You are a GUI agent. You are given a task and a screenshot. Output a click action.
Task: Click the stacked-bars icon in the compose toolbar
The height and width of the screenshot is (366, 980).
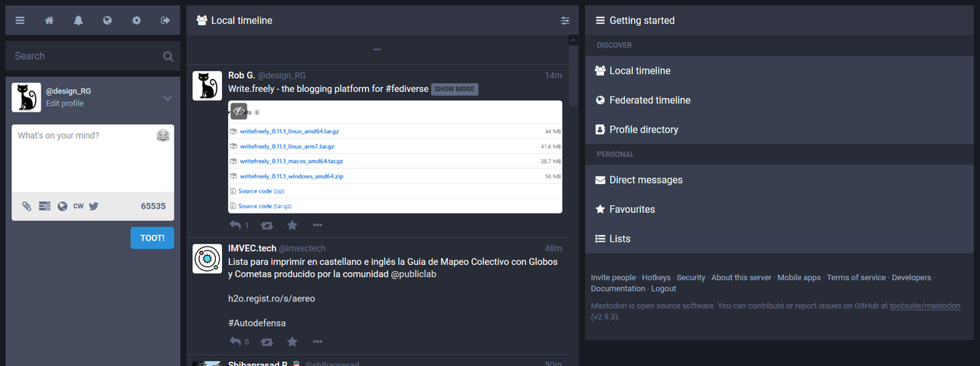coord(44,206)
